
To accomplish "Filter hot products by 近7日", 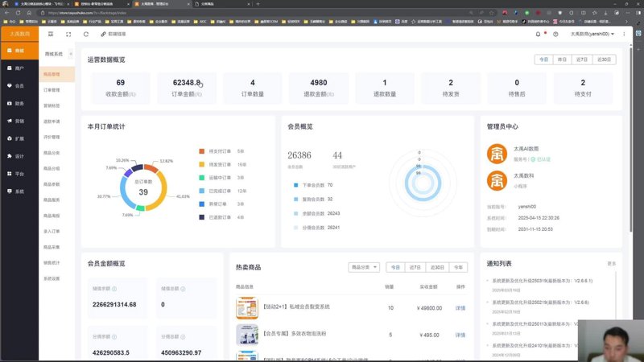I will tap(415, 267).
